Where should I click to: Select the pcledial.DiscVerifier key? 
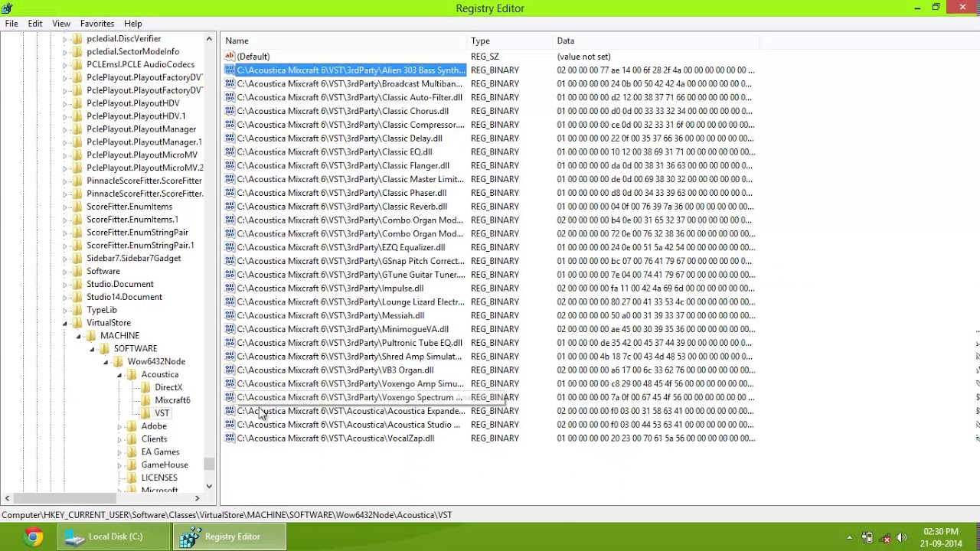pyautogui.click(x=124, y=39)
